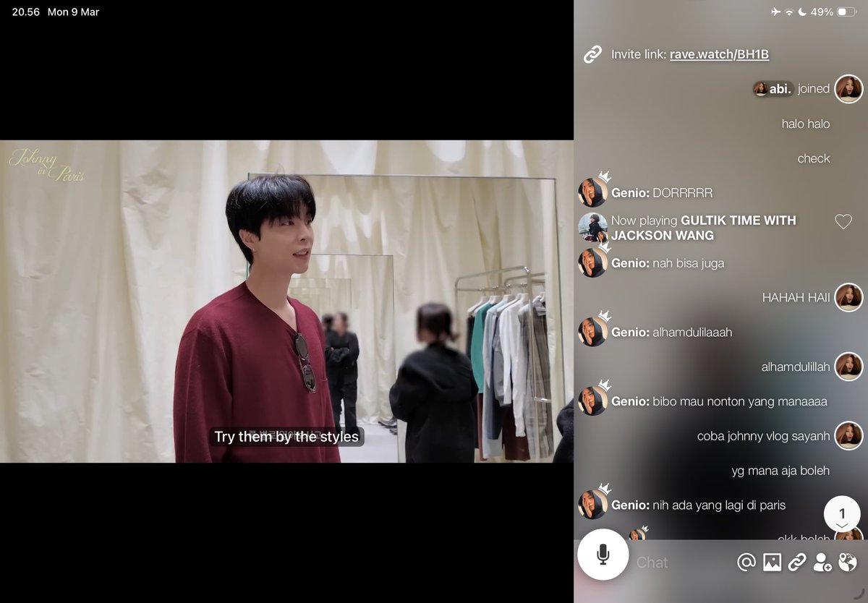Open rave.watch/BH1B invite link
Viewport: 868px width, 603px height.
click(x=719, y=54)
